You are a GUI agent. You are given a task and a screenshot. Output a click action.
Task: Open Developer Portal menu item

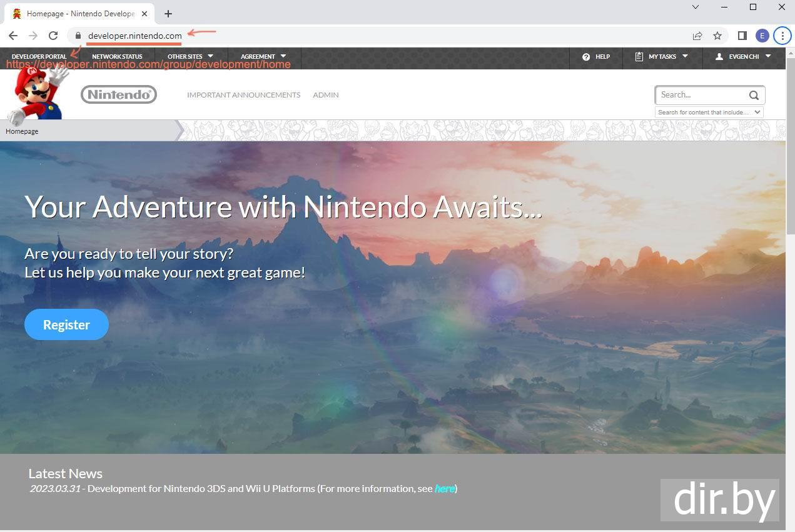(x=39, y=57)
